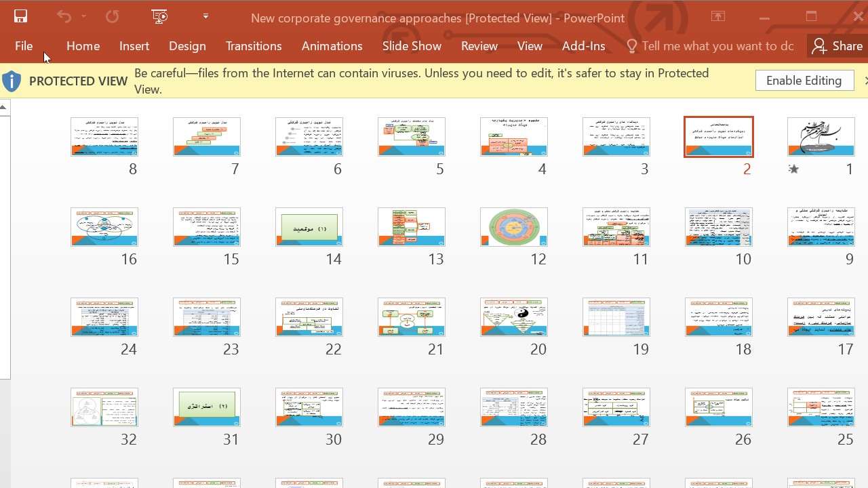
Task: Open the Add-Ins tab
Action: tap(584, 46)
